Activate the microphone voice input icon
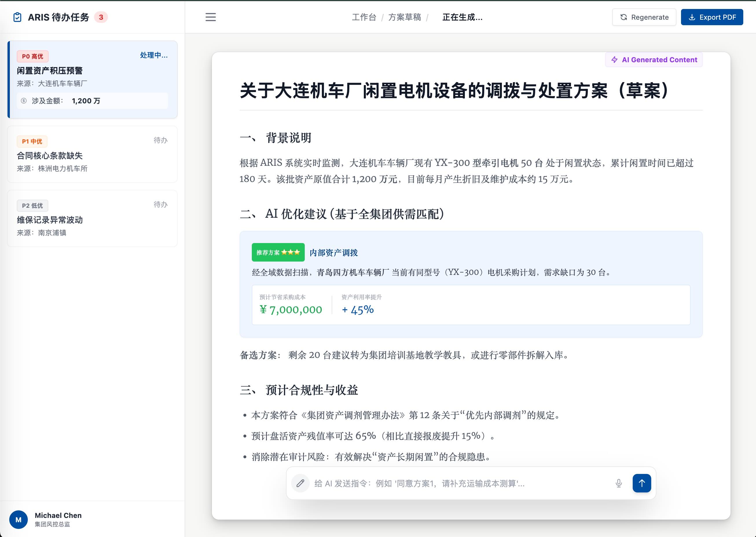Image resolution: width=756 pixels, height=537 pixels. (619, 483)
